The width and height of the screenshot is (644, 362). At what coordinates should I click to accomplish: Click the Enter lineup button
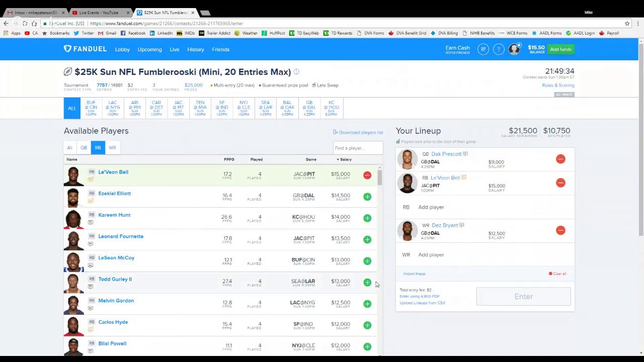click(x=523, y=297)
